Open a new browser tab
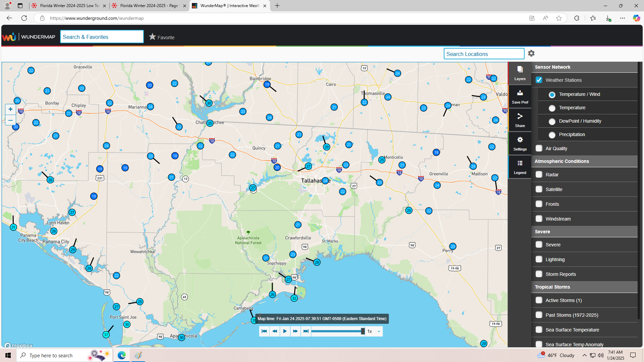Image resolution: width=644 pixels, height=362 pixels. pos(277,6)
